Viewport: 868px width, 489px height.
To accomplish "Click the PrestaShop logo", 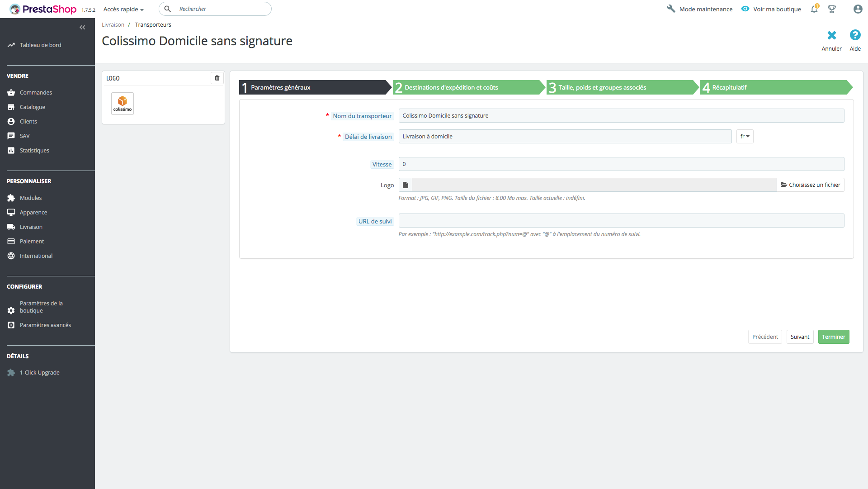I will pos(43,9).
